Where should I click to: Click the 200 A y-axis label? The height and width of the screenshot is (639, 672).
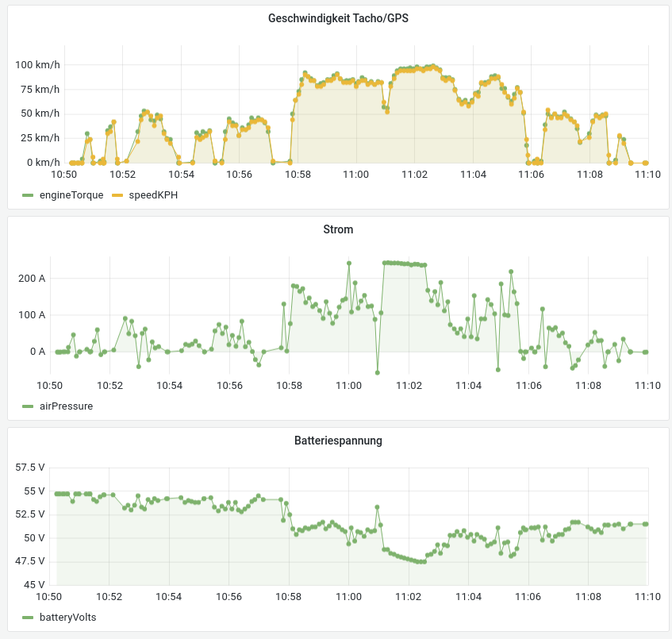point(32,279)
